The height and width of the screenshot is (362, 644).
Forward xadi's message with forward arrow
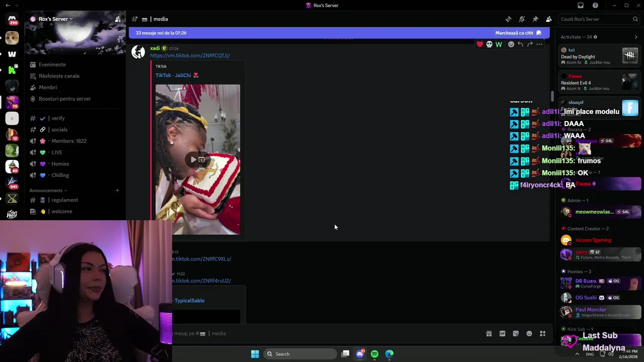530,44
